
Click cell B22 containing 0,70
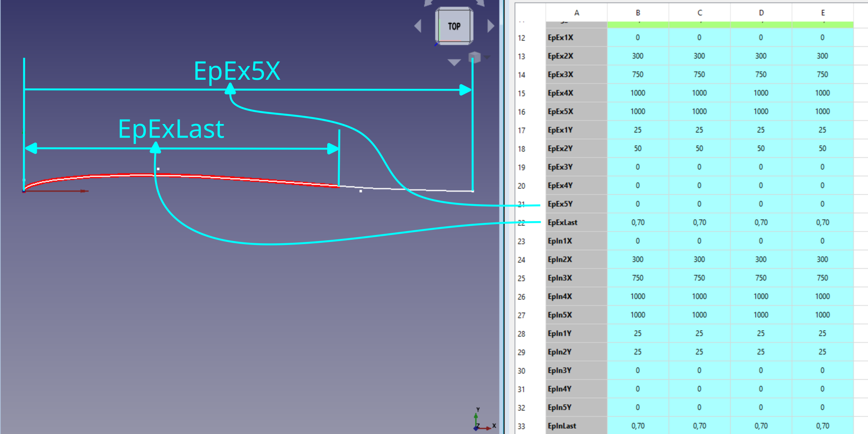pos(638,222)
